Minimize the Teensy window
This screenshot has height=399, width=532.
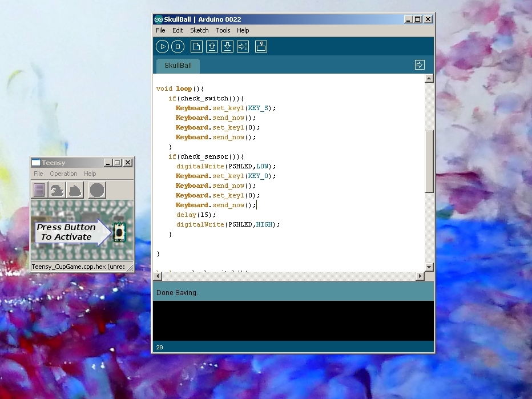[x=108, y=163]
